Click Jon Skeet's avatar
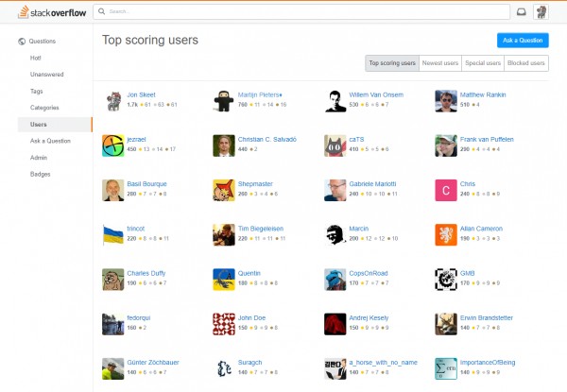This screenshot has height=392, width=567. [x=112, y=100]
